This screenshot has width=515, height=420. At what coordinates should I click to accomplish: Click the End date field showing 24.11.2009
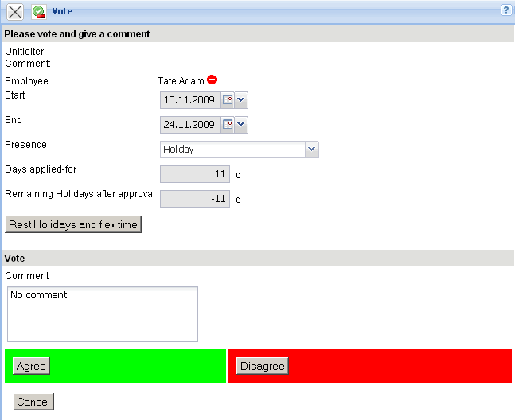189,125
